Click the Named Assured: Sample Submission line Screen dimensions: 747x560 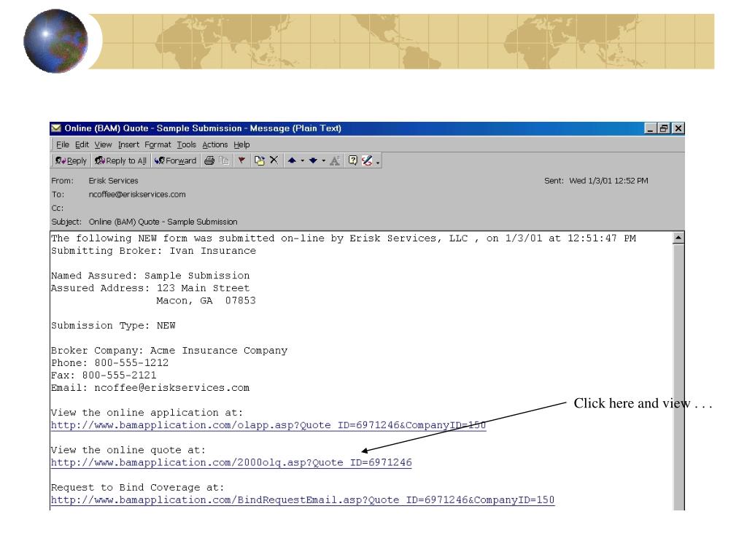pyautogui.click(x=150, y=276)
